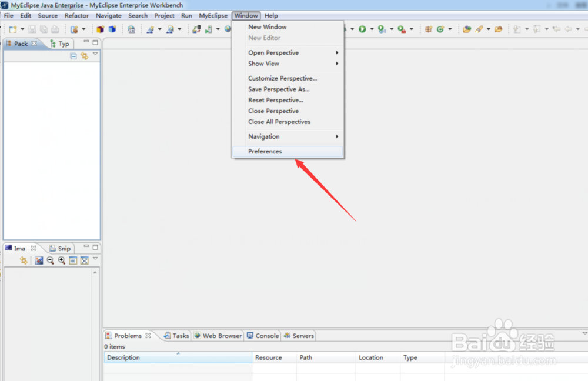
Task: Click the deploy wizard icon before the first dropdown
Action: [151, 29]
